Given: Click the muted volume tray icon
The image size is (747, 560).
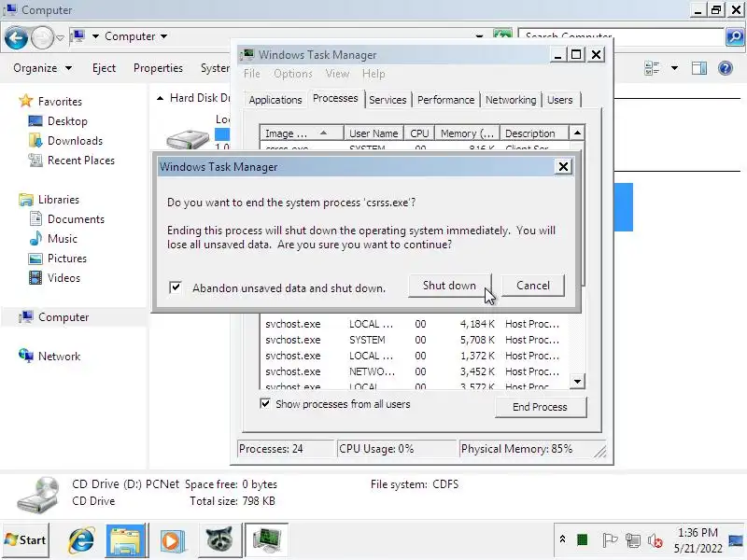Looking at the screenshot, I should pyautogui.click(x=655, y=540).
